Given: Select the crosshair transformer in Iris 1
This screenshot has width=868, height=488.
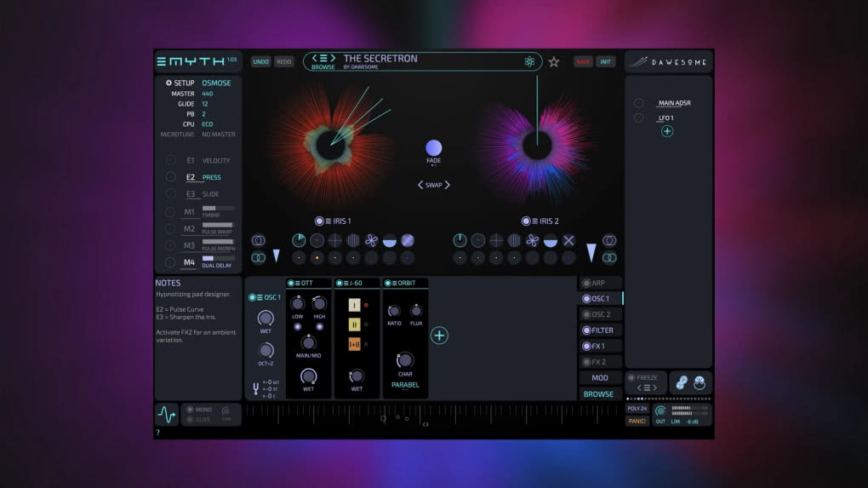Looking at the screenshot, I should 335,240.
